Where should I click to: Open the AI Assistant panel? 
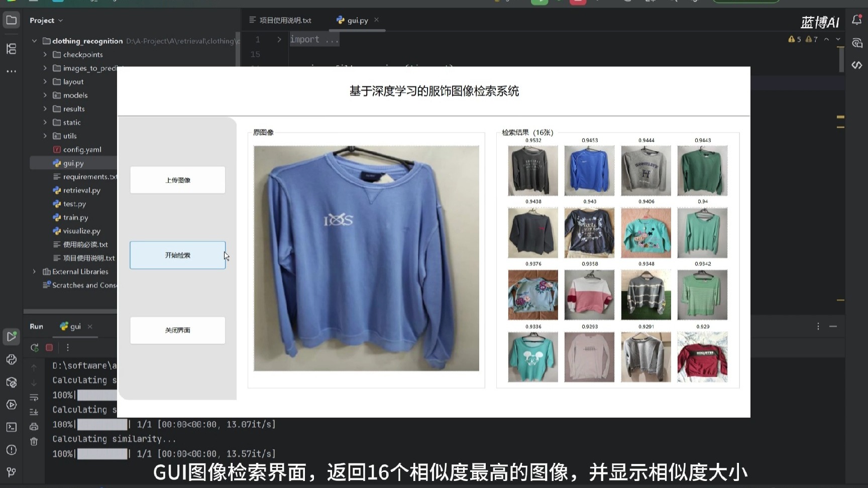click(x=857, y=43)
